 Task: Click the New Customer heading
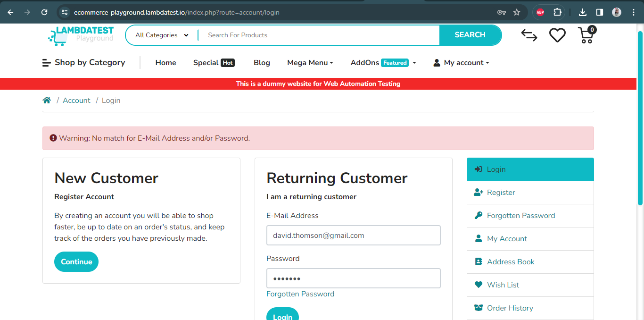click(x=107, y=178)
